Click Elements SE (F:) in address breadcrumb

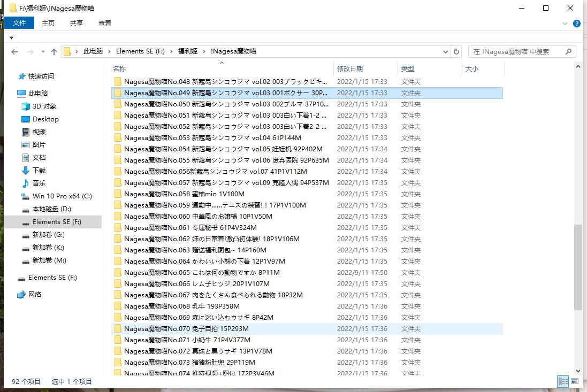pyautogui.click(x=140, y=51)
